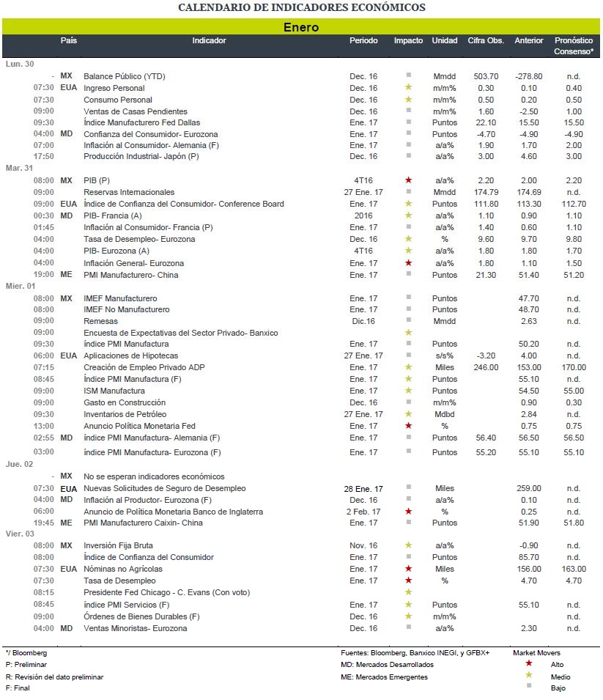Click the Cifra Obs. value 246.00
This screenshot has height=700, width=603.
(x=486, y=367)
